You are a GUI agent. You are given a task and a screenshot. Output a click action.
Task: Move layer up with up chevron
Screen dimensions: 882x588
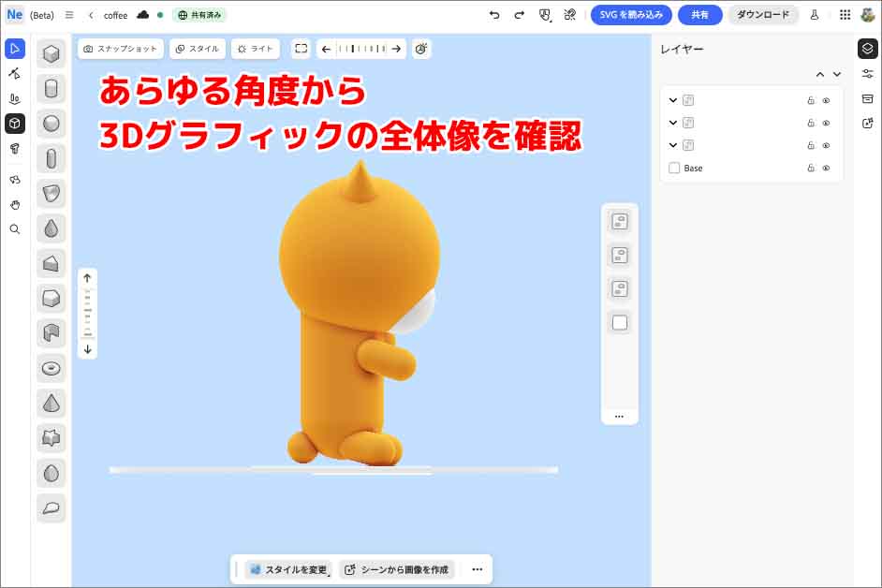point(820,74)
